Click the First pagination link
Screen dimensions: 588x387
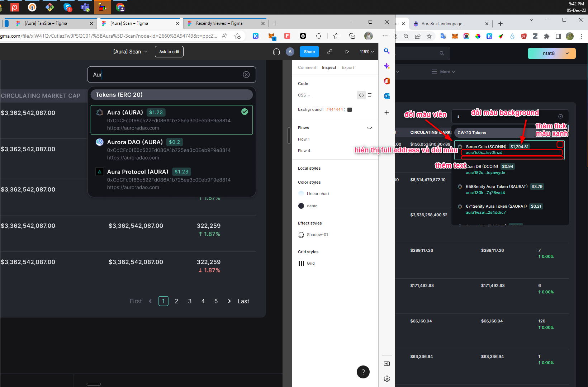coord(136,301)
